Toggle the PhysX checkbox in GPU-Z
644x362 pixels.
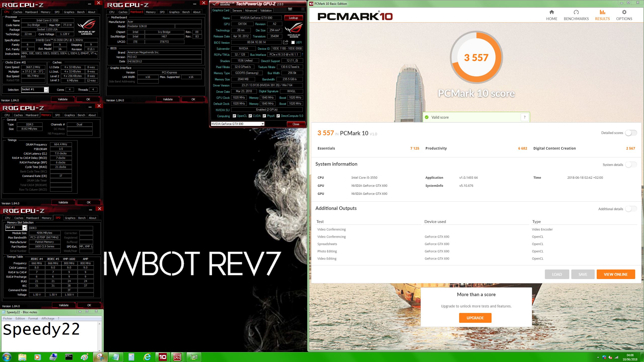coord(264,116)
